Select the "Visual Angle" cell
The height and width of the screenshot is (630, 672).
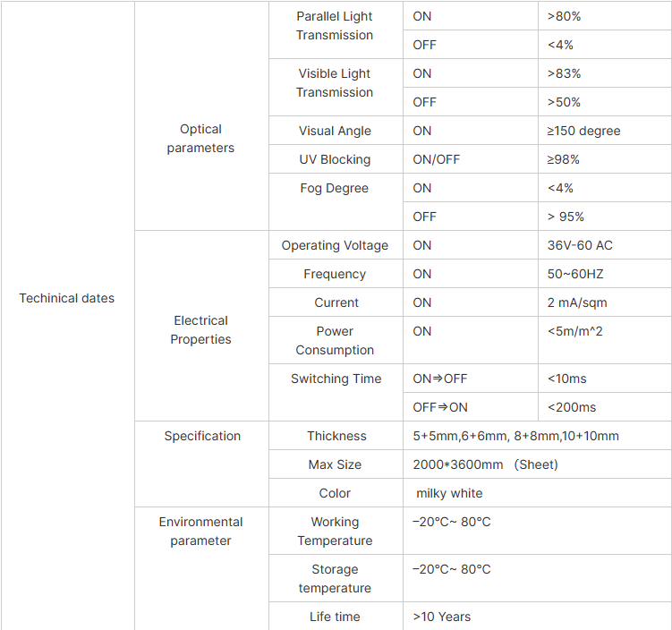tap(335, 131)
